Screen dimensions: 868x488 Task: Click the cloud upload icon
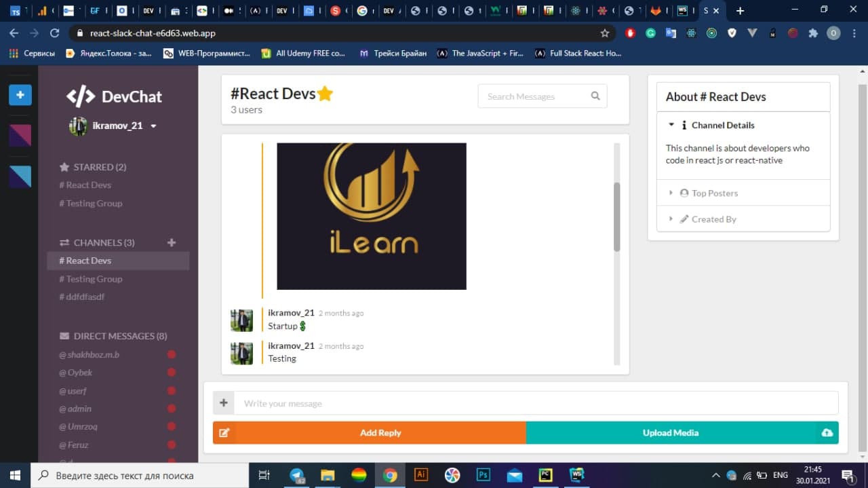point(827,433)
